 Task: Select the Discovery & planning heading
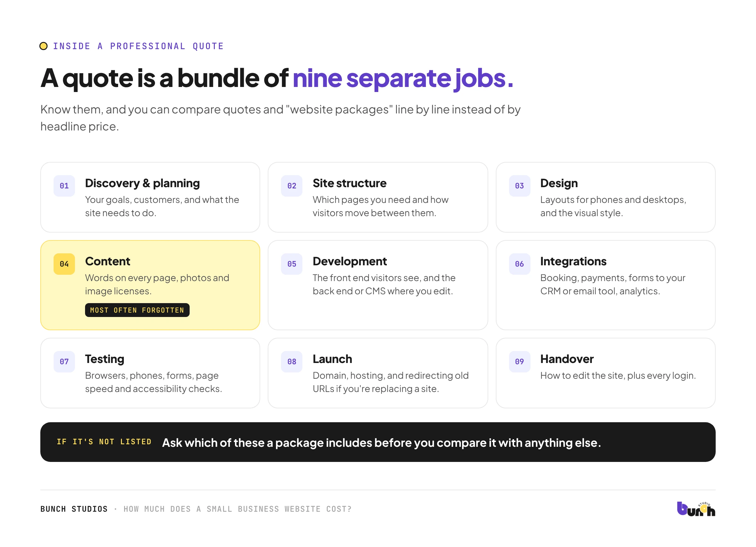[142, 183]
